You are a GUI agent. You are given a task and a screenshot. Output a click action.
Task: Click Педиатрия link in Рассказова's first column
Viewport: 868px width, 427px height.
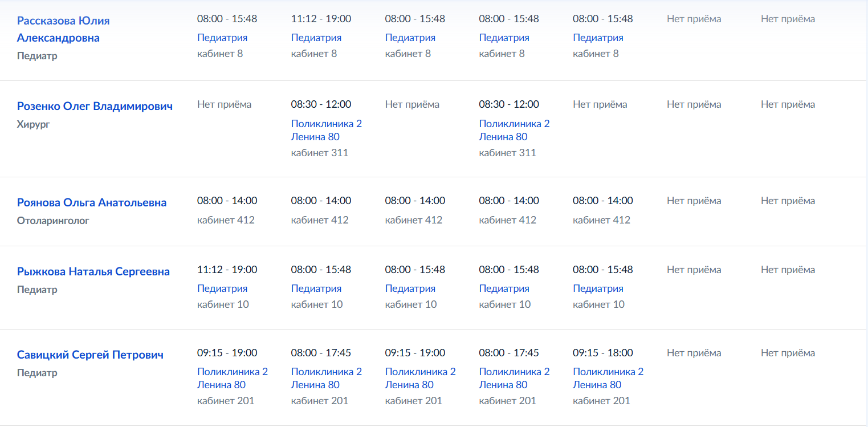pos(222,38)
